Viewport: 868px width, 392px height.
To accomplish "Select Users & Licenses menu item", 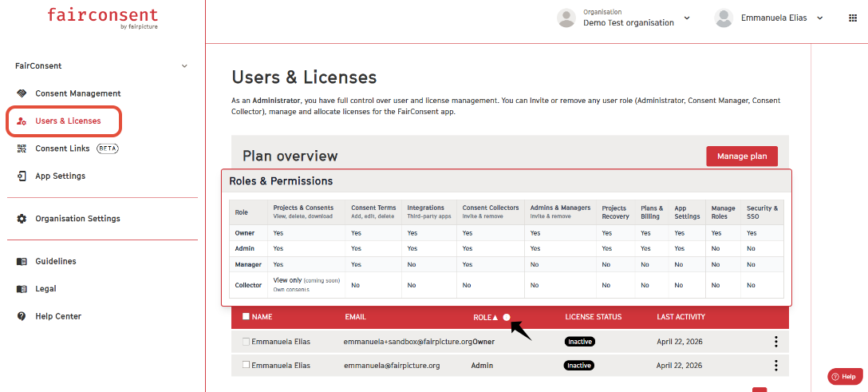I will point(68,121).
